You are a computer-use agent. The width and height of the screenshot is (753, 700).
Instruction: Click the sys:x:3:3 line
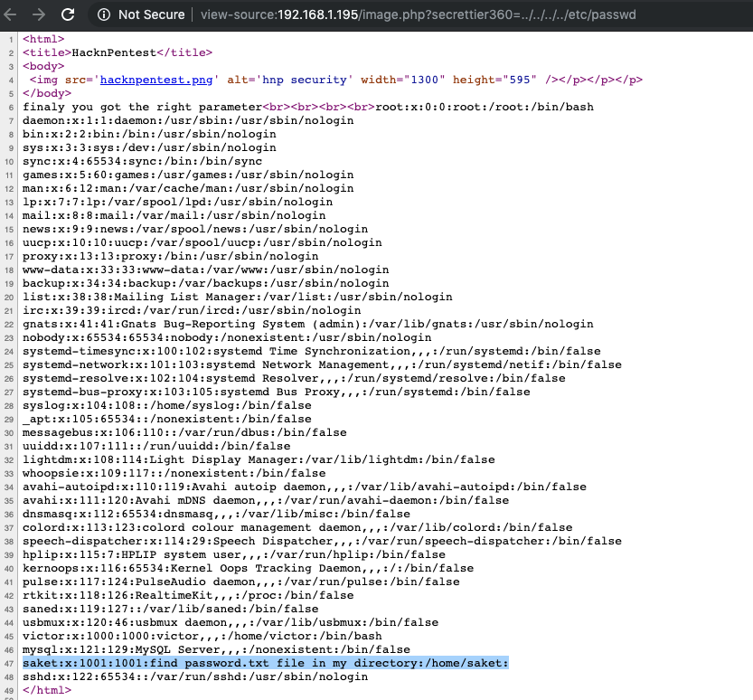click(x=149, y=147)
